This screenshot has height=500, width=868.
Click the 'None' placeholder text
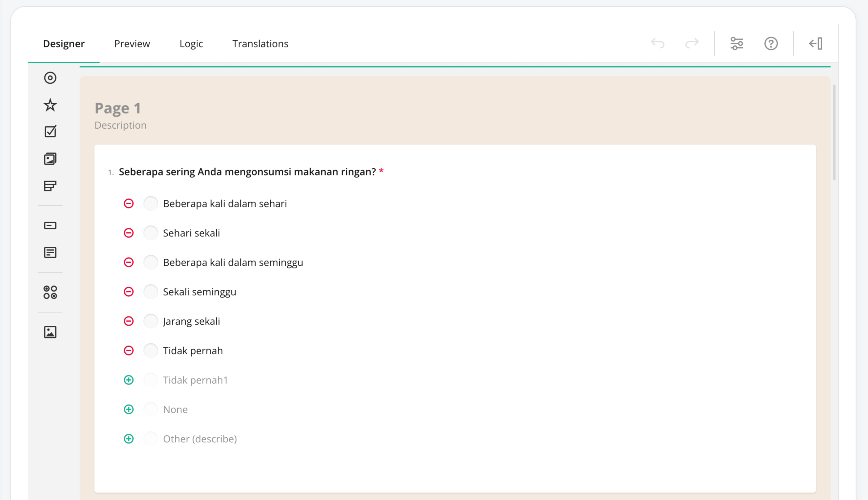(x=175, y=410)
